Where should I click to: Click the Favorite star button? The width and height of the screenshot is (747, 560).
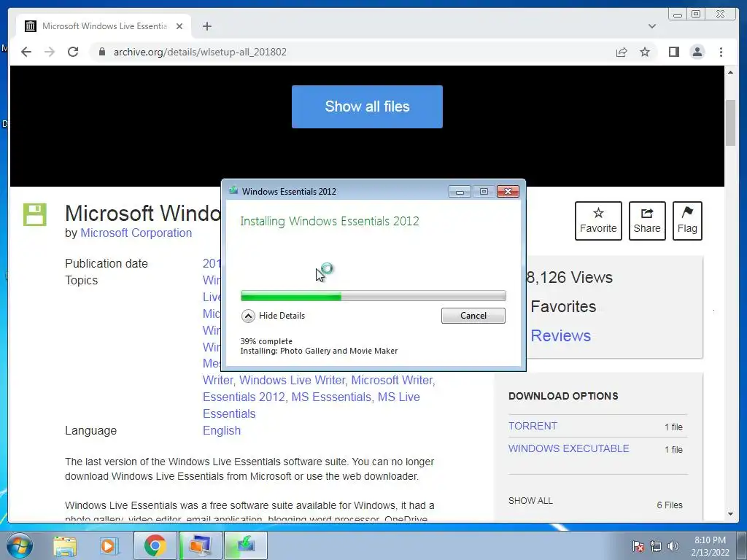(x=598, y=221)
